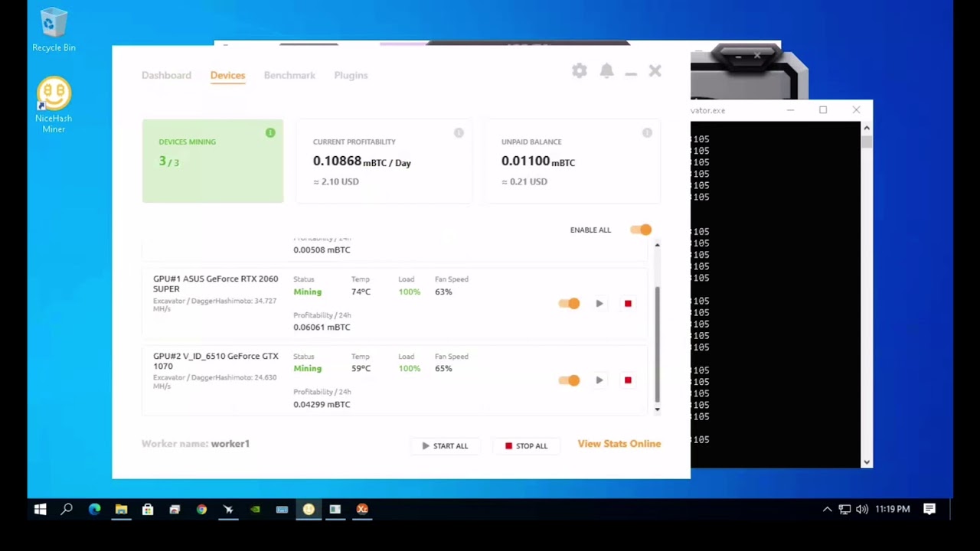Switch to the Dashboard tab
This screenshot has height=551, width=980.
166,75
